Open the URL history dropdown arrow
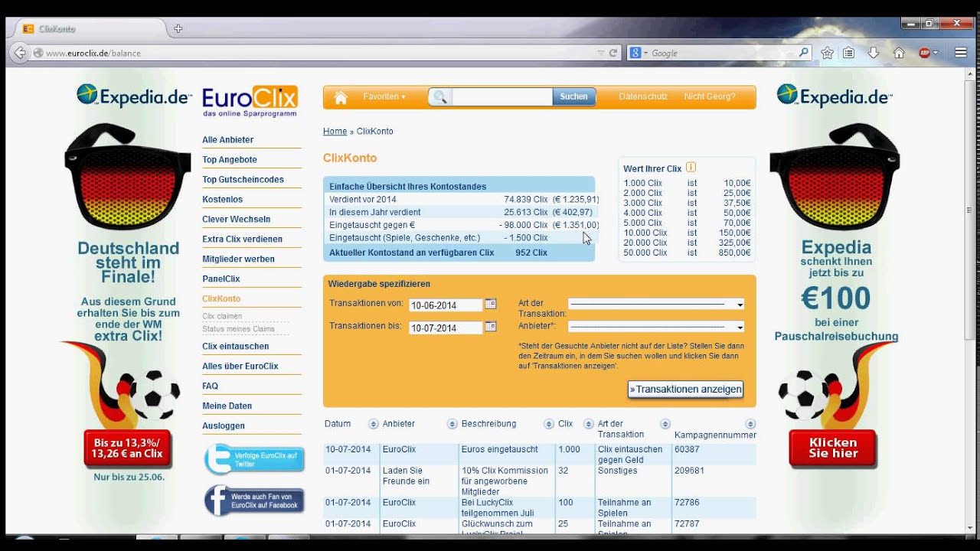The height and width of the screenshot is (551, 980). tap(601, 53)
